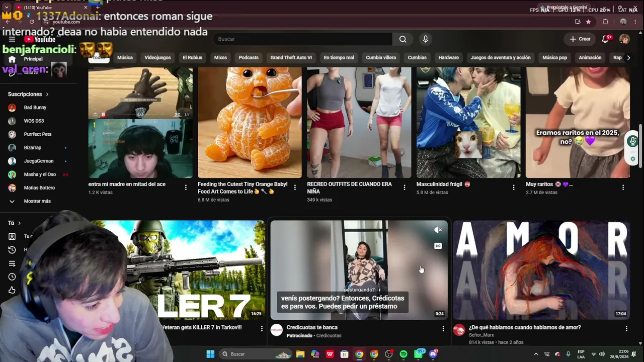Bookmark this page with the star

tap(588, 22)
